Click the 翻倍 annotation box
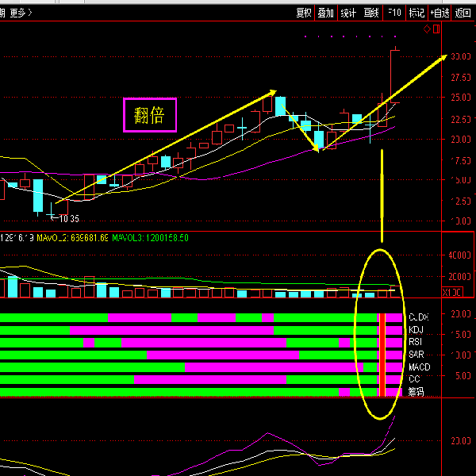Screen dimensions: 476x476 click(149, 115)
